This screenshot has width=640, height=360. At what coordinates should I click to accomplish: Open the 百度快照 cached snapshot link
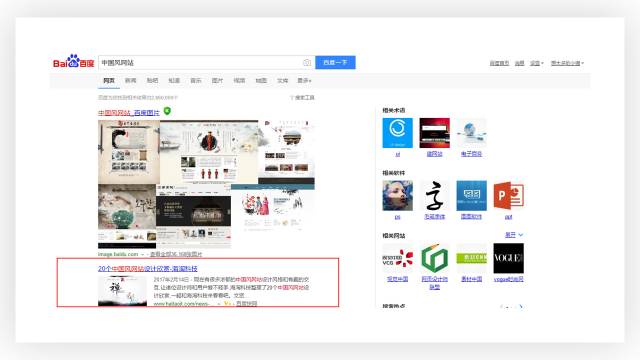tap(247, 304)
